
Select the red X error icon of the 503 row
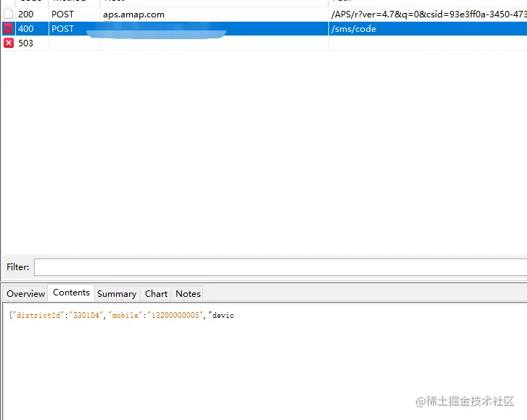(9, 43)
